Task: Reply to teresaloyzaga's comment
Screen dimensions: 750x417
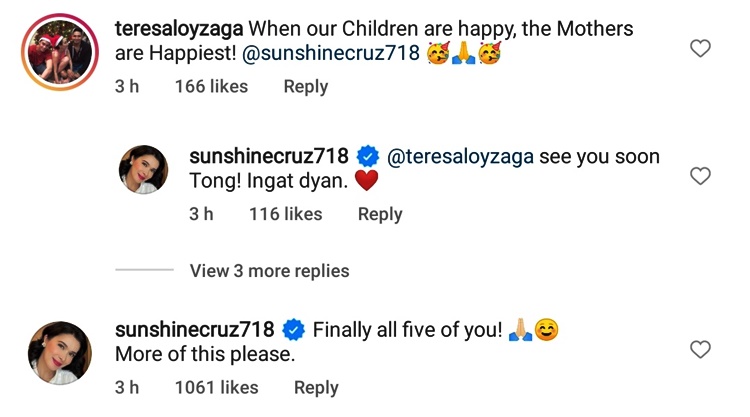Action: pyautogui.click(x=305, y=87)
